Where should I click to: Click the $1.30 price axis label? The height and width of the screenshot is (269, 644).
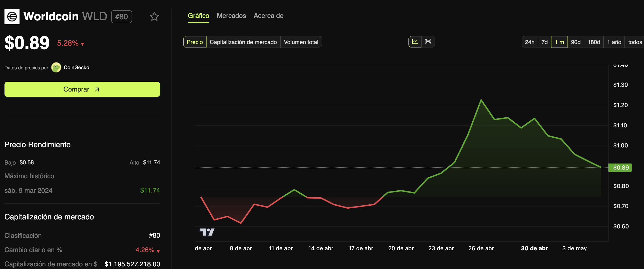(x=621, y=85)
